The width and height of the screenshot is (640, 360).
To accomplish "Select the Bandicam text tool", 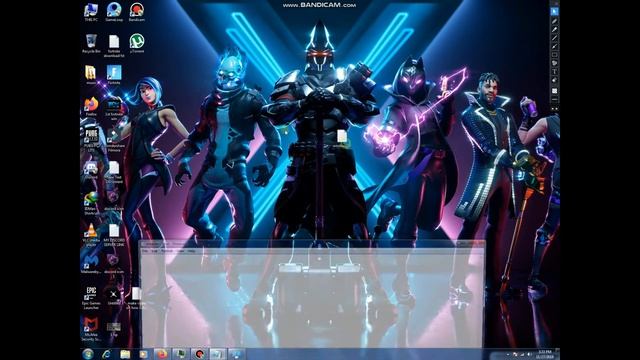I will coord(554,71).
